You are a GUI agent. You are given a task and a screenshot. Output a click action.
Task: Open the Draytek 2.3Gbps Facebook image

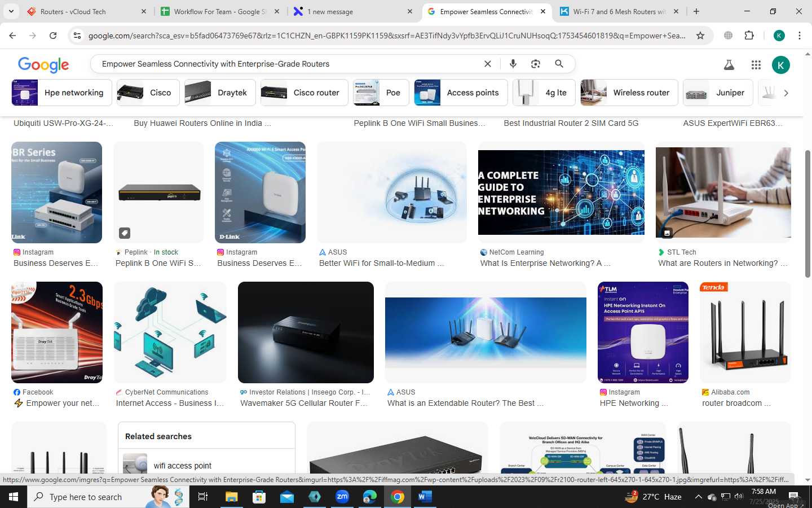pos(56,332)
